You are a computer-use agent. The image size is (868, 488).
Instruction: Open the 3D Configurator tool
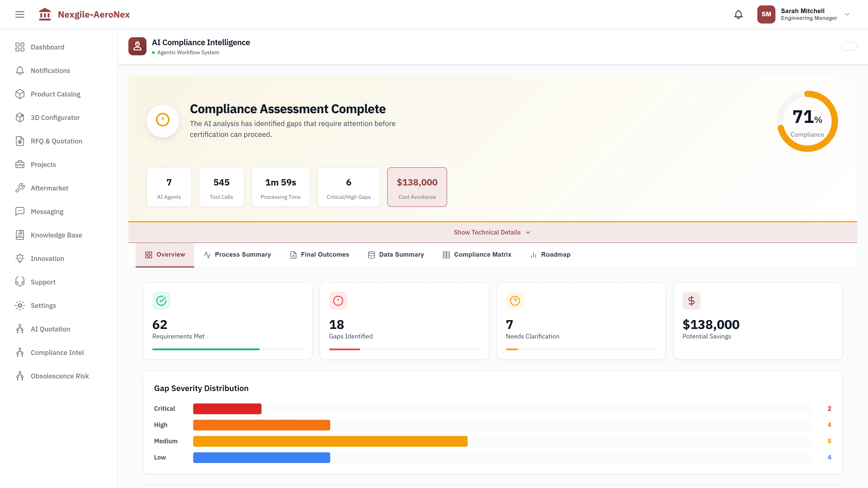19,117
